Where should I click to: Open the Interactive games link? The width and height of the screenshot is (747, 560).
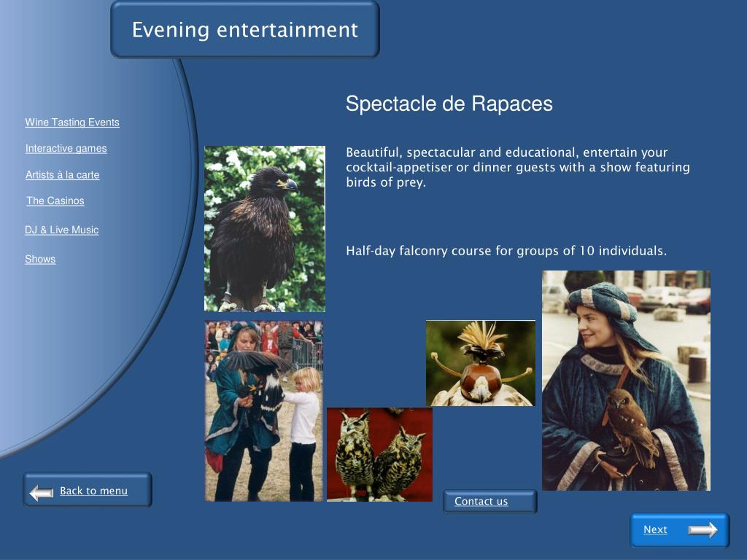pyautogui.click(x=66, y=149)
